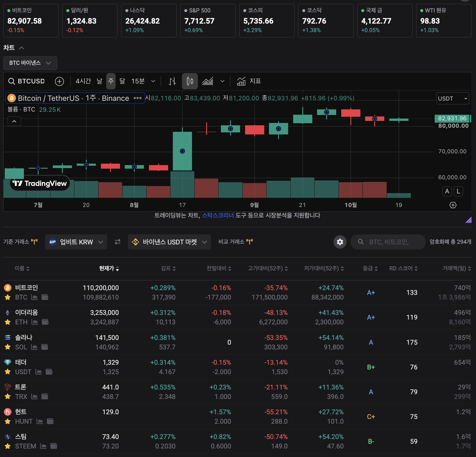Collapse the 차트 section
The height and width of the screenshot is (457, 476).
(21, 48)
